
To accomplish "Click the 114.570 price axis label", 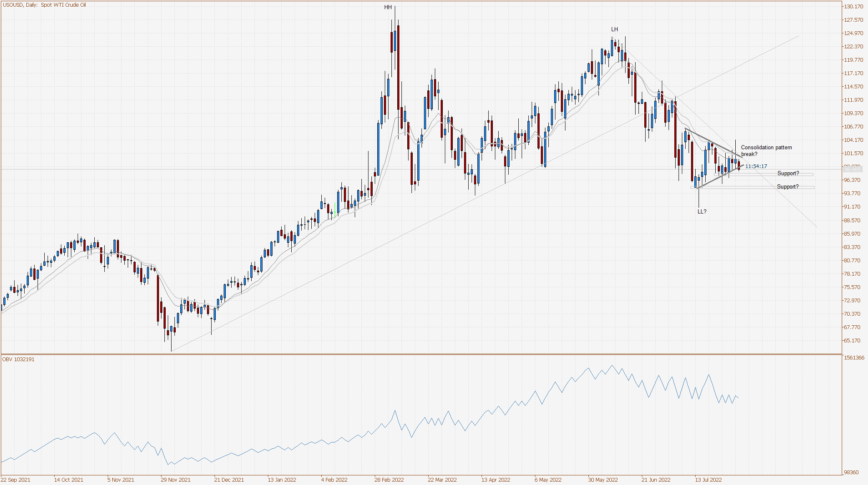I will pyautogui.click(x=853, y=86).
